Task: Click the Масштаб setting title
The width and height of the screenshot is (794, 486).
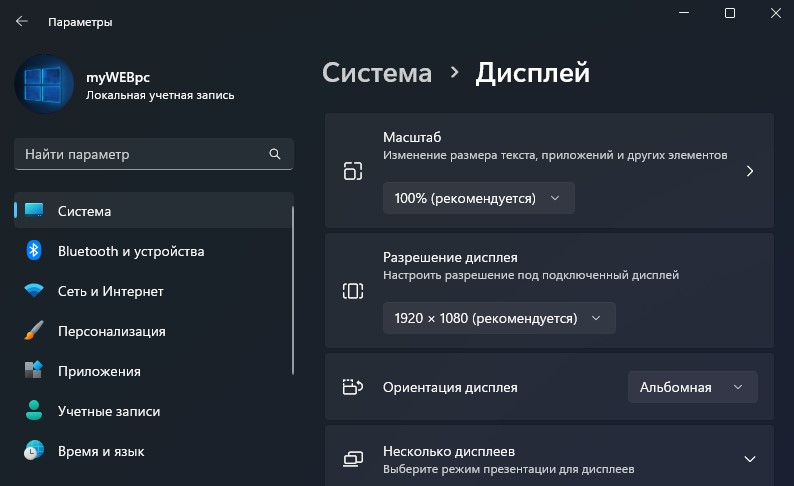Action: (x=412, y=137)
